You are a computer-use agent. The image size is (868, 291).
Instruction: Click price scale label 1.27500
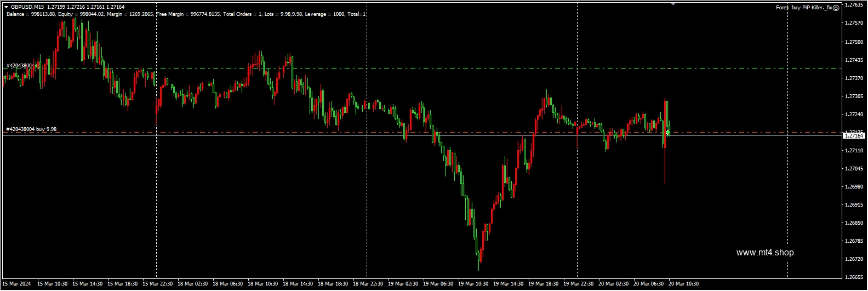point(854,42)
